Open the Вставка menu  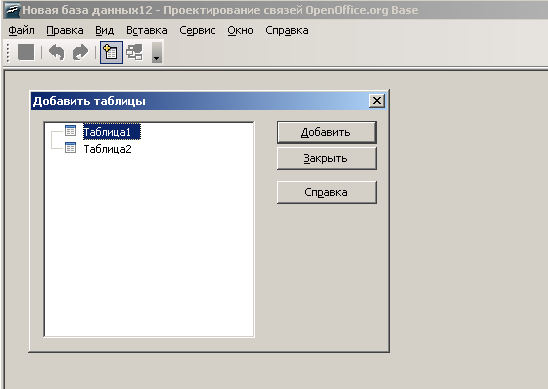tap(146, 30)
